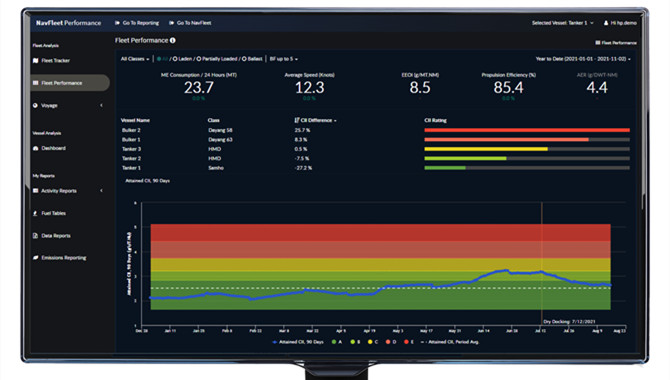Open the Year to Date range dropdown
The height and width of the screenshot is (380, 670).
[583, 59]
